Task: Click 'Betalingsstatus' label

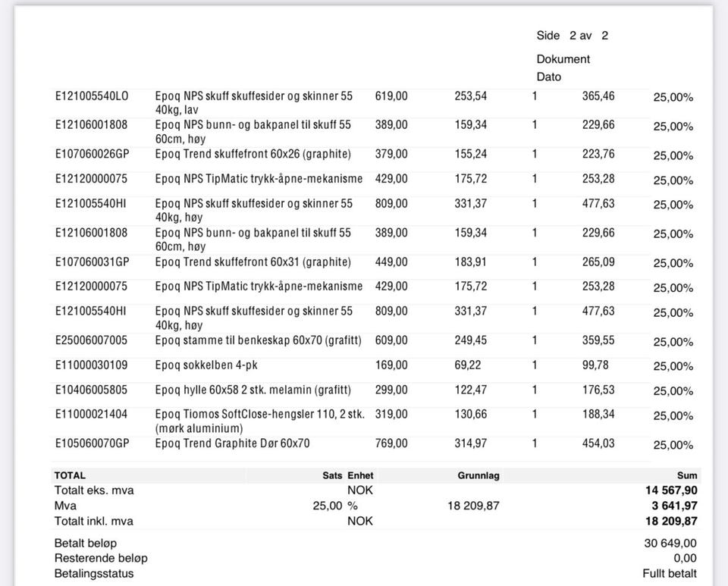Action: point(94,573)
